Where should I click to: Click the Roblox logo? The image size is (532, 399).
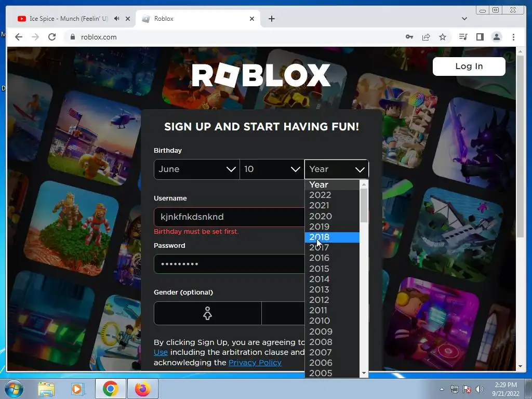pos(261,75)
